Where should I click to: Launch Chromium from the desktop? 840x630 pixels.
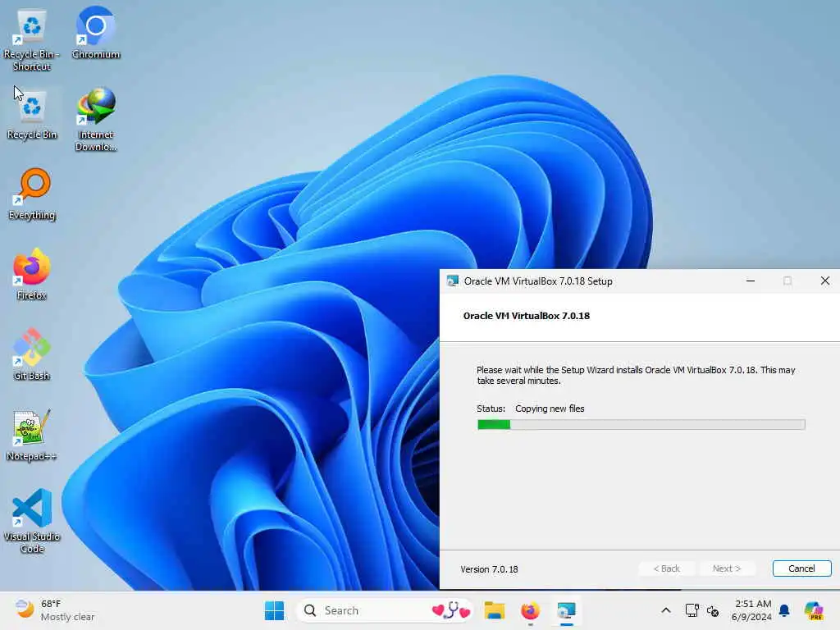(x=96, y=33)
